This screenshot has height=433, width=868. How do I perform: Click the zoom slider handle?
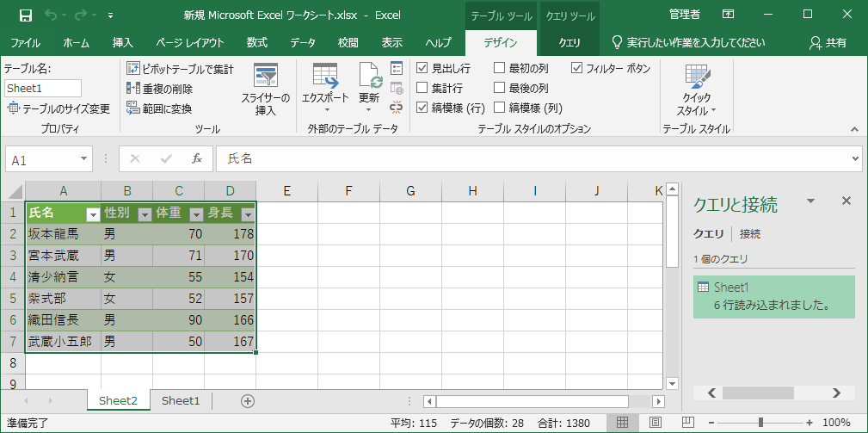761,423
